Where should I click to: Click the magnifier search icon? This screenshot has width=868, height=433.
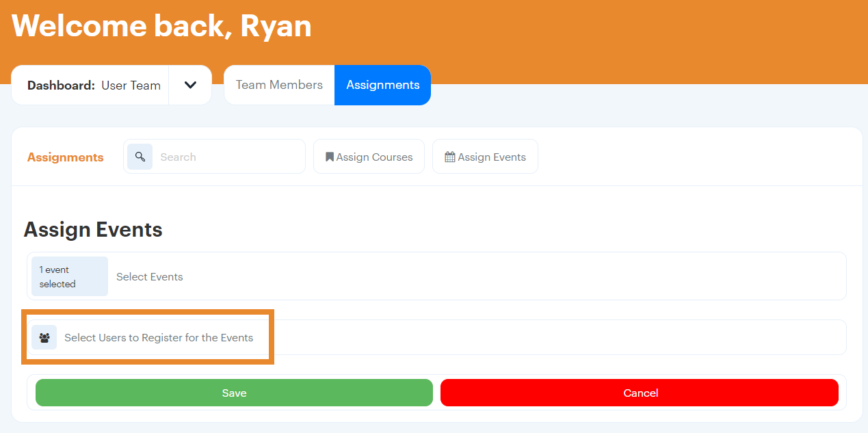pos(140,157)
